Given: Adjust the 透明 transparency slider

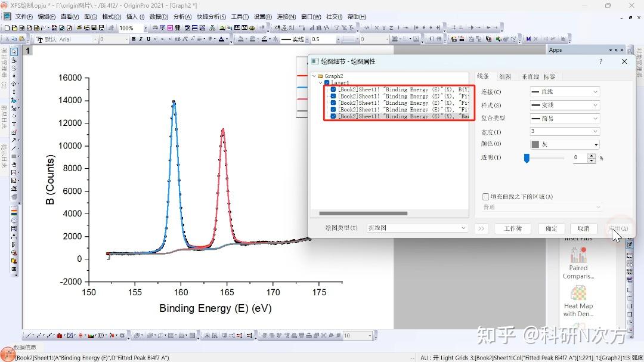Looking at the screenshot, I should [527, 157].
